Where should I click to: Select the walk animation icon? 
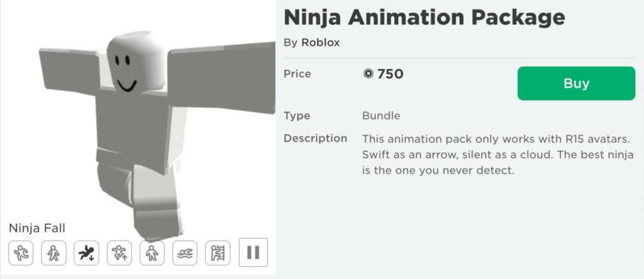[53, 253]
